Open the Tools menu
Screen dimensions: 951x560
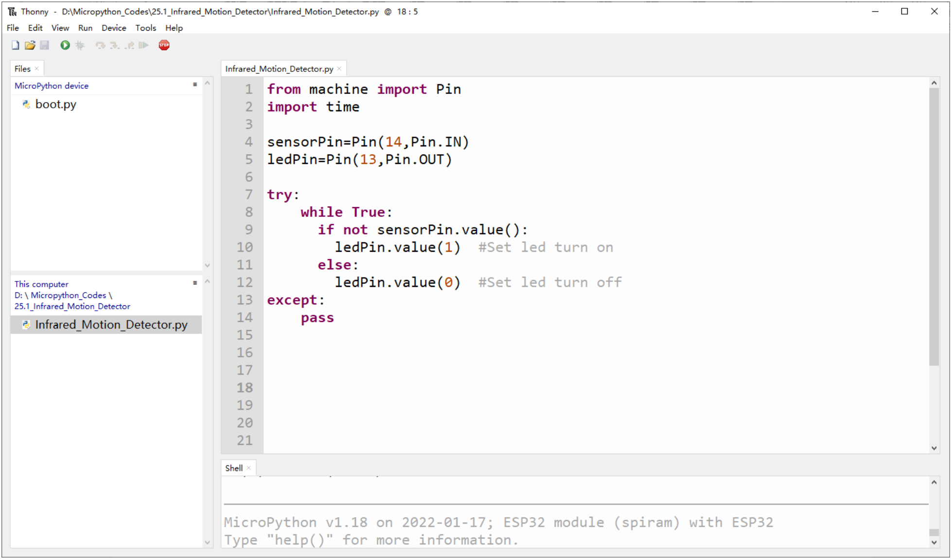(x=145, y=28)
